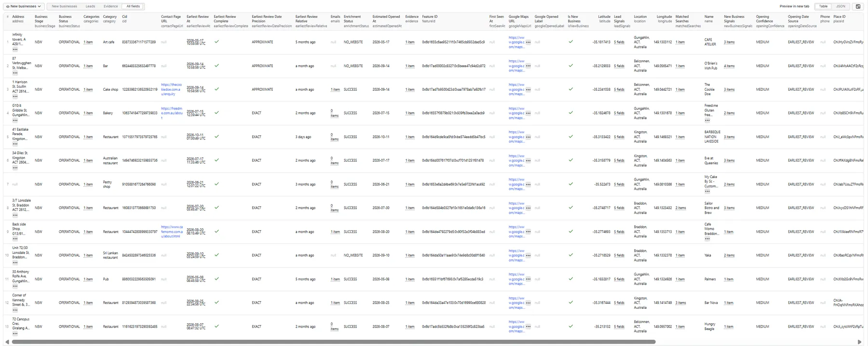The width and height of the screenshot is (868, 346).
Task: Open Google Maps link for Palmers
Action: click(x=516, y=279)
